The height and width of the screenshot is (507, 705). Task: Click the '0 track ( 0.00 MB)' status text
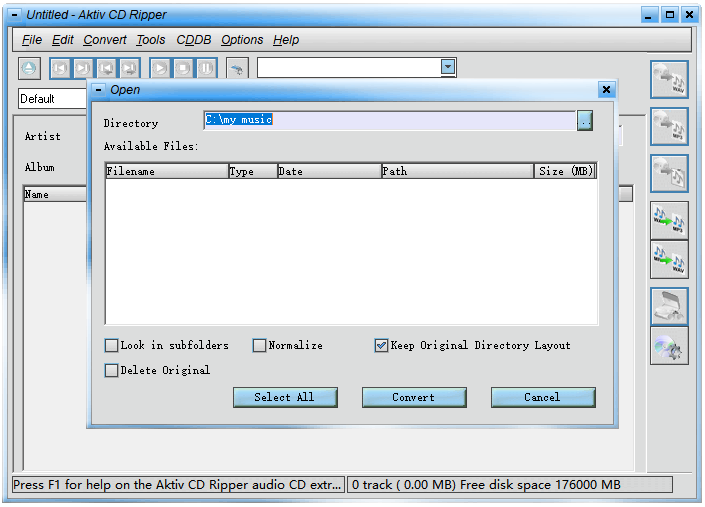[x=403, y=485]
